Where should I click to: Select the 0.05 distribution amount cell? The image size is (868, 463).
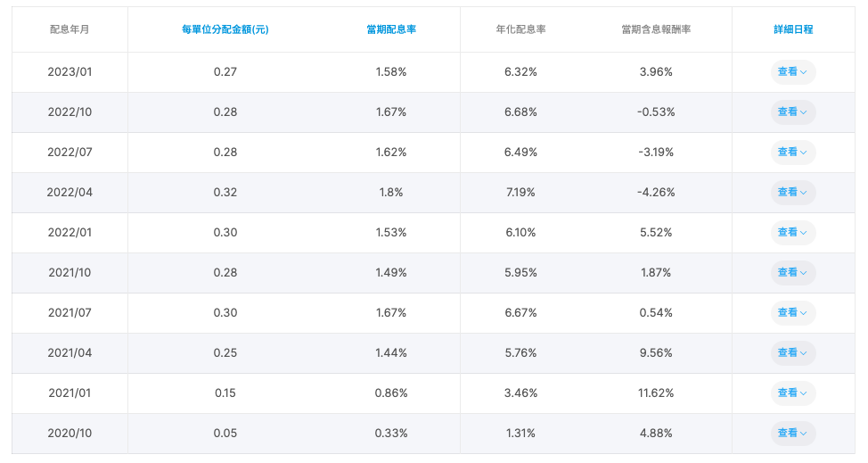click(x=225, y=434)
